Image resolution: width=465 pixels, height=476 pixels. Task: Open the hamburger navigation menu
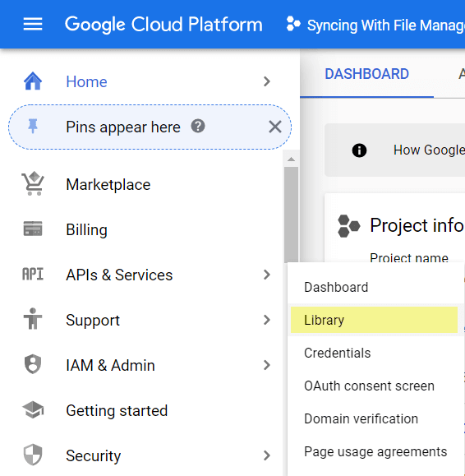[33, 24]
